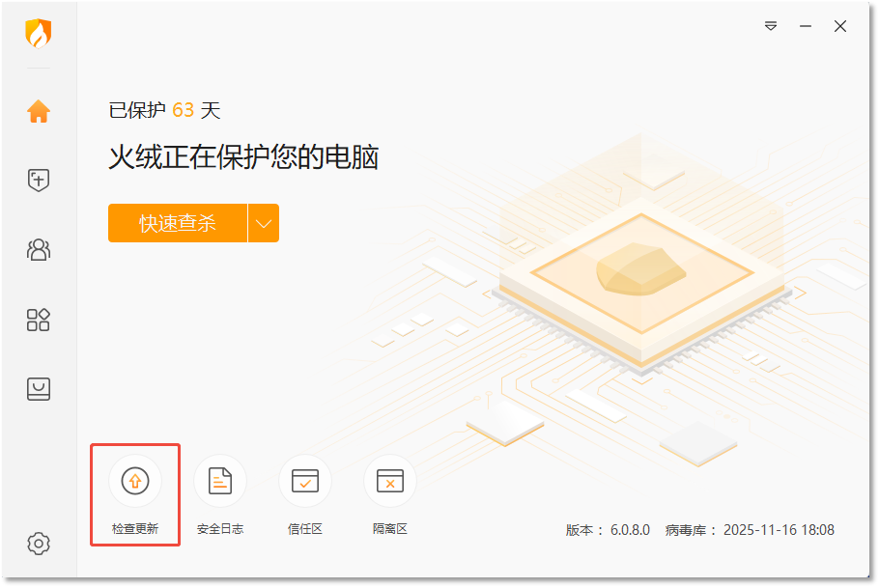Open the Home page in sidebar
The height and width of the screenshot is (588, 879).
coord(38,111)
